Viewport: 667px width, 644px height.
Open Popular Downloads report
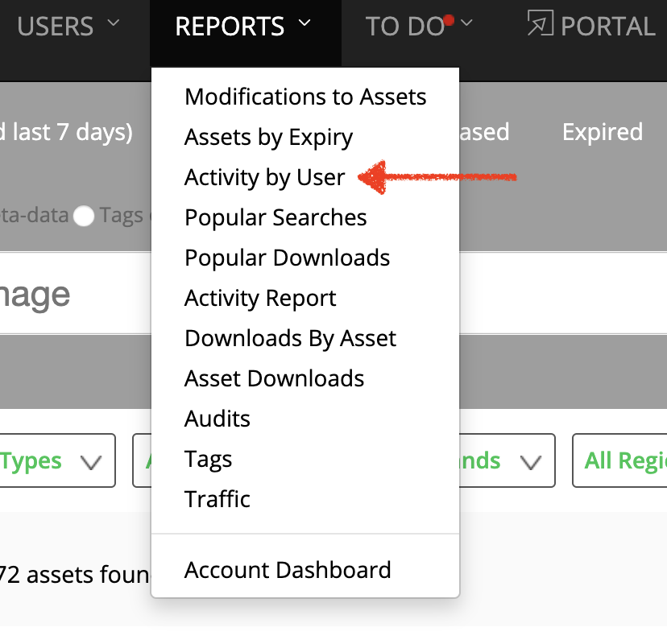point(287,258)
